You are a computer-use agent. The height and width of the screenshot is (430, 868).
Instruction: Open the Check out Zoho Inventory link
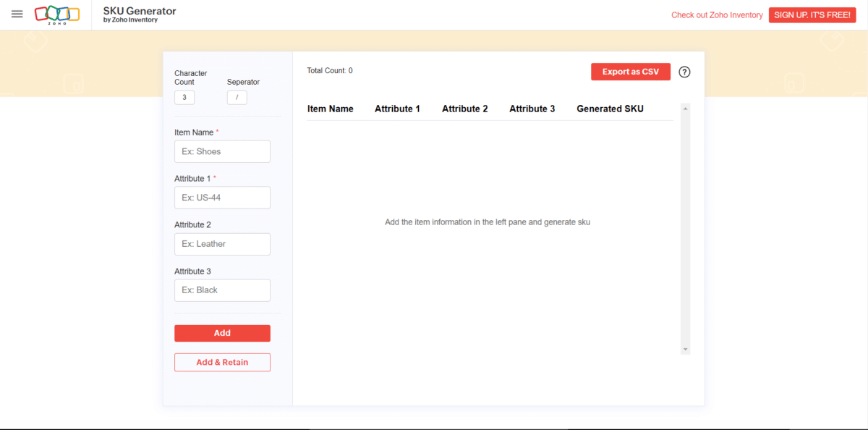click(x=717, y=15)
